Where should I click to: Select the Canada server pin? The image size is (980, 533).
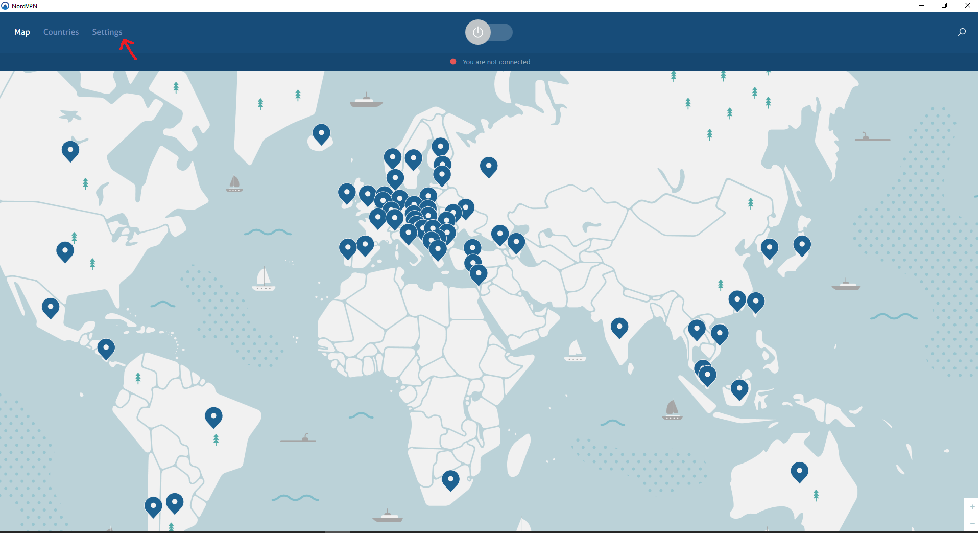coord(70,151)
